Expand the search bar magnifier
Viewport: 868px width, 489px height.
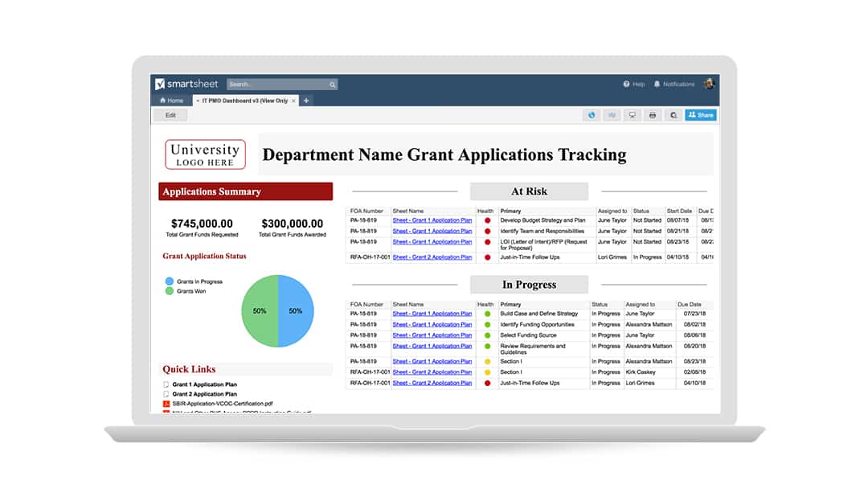point(332,84)
